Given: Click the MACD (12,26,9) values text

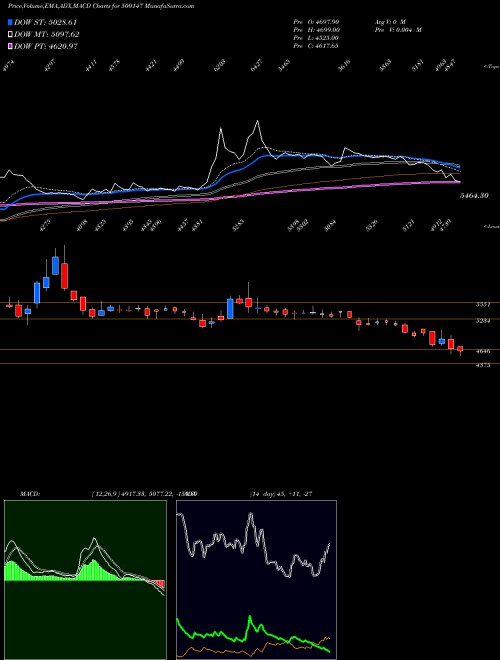Looking at the screenshot, I should coord(144,494).
